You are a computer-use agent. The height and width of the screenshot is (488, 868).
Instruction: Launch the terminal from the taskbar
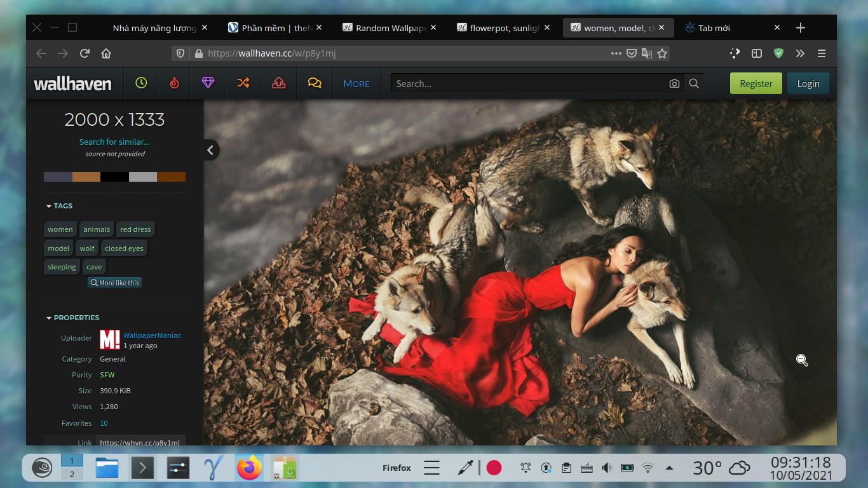tap(142, 468)
